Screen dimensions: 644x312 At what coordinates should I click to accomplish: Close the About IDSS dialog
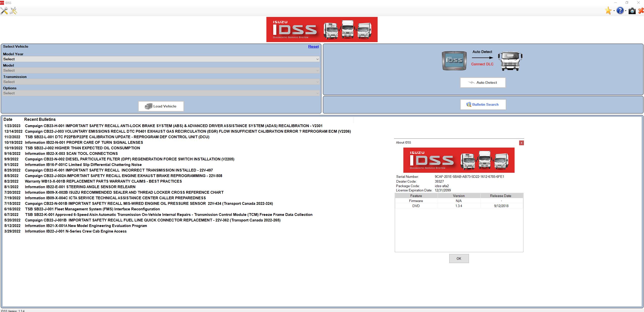pyautogui.click(x=522, y=143)
